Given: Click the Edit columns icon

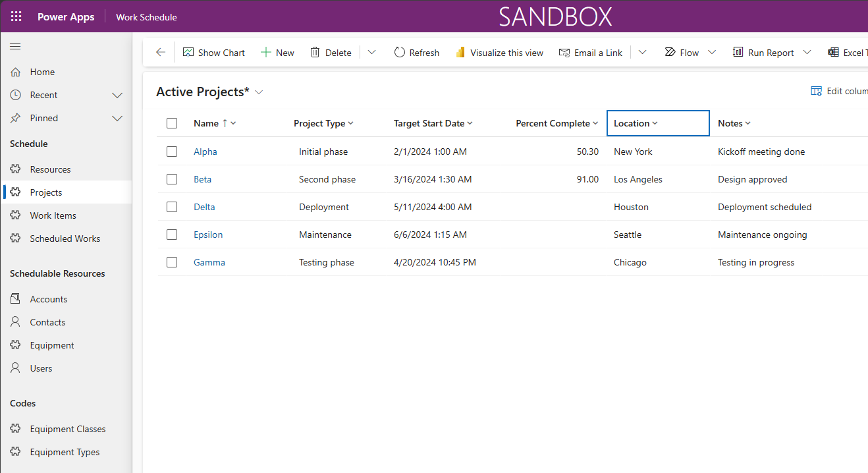Looking at the screenshot, I should 817,91.
